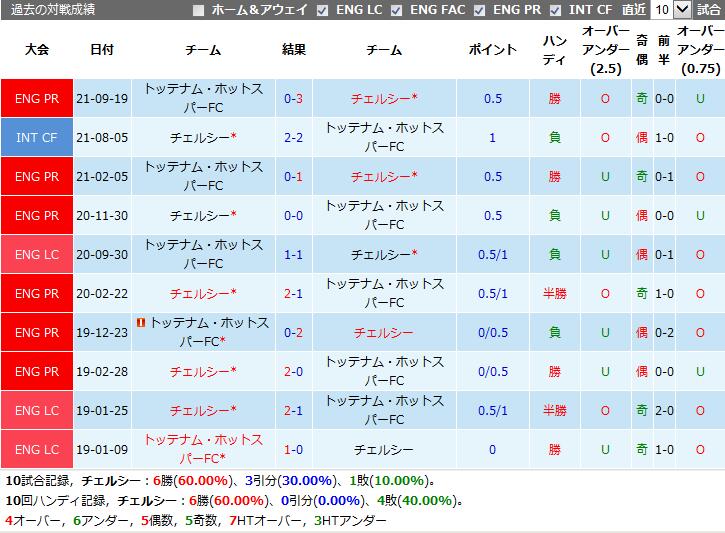Open the 2-1 result on 19-01-25
This screenshot has width=725, height=533.
tap(293, 410)
